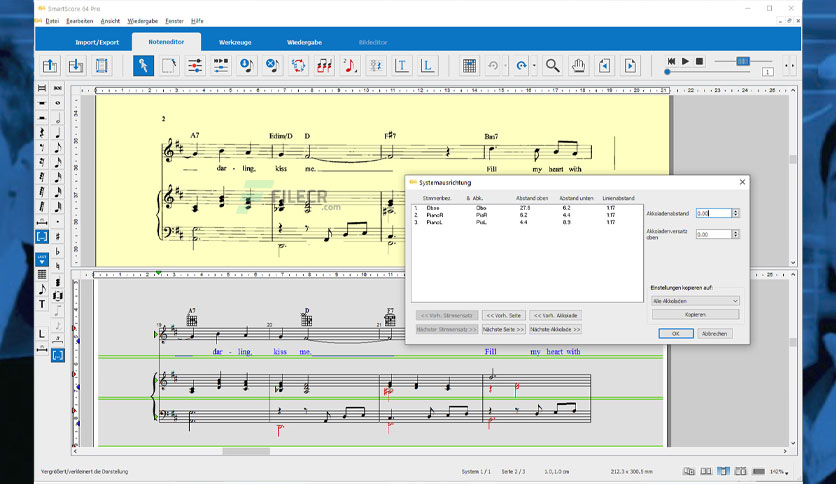Click the 'Nächste Seite >>' button
The height and width of the screenshot is (484, 836).
point(503,329)
